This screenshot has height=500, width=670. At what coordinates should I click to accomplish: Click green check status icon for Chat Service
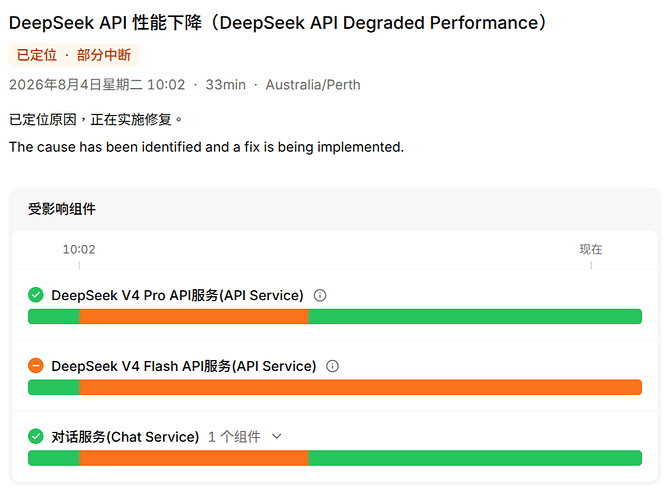point(36,436)
